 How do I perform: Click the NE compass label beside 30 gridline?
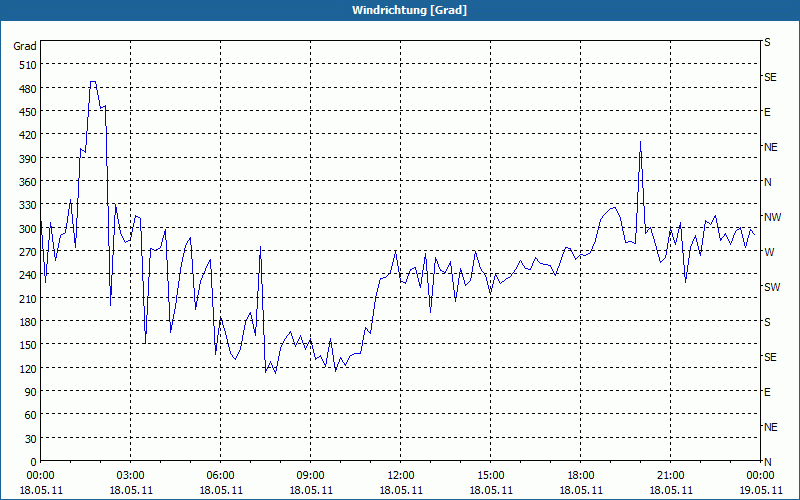pyautogui.click(x=770, y=427)
